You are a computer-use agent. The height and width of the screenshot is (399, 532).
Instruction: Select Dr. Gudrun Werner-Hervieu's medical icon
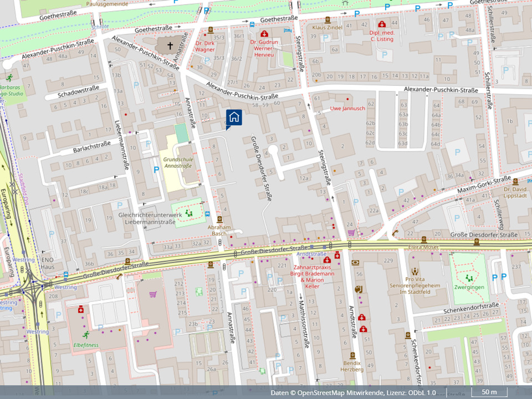(x=264, y=34)
